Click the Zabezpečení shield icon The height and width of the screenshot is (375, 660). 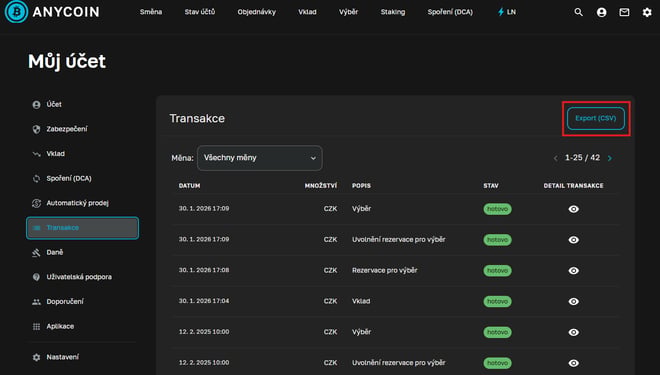pyautogui.click(x=37, y=129)
